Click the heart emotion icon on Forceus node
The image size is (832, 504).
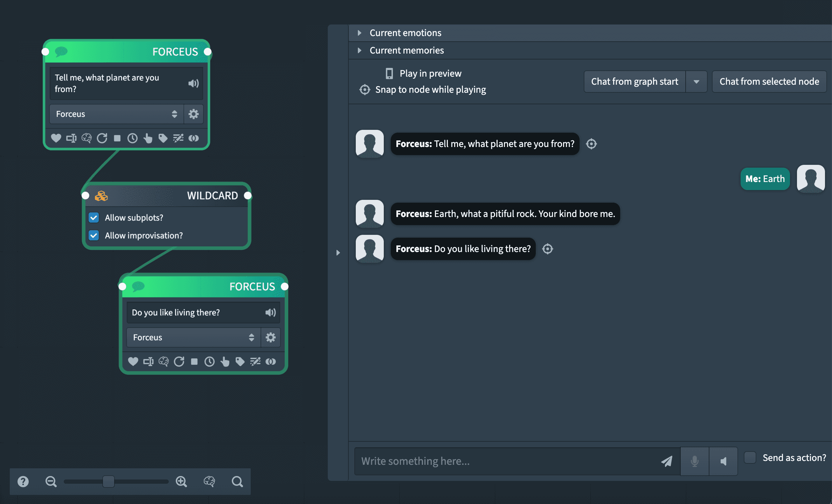[56, 138]
